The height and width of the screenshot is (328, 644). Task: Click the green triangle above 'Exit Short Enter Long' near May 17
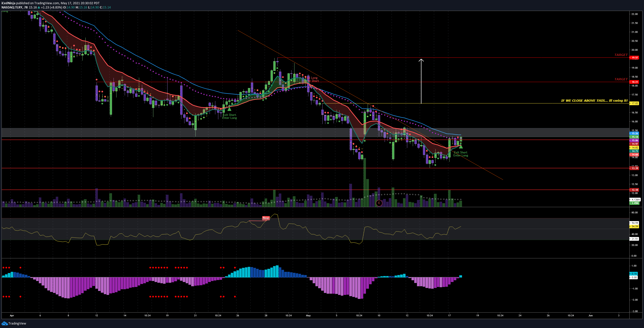(x=461, y=147)
